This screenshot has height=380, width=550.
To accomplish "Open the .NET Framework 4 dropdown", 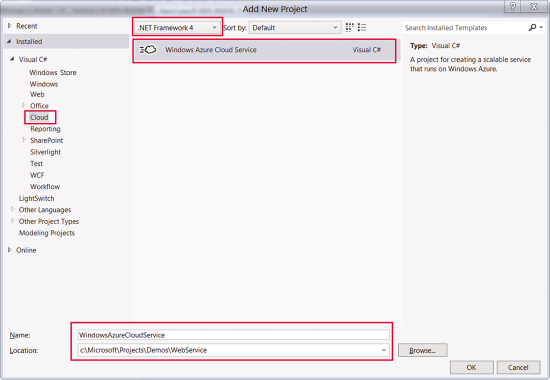I will [x=177, y=27].
